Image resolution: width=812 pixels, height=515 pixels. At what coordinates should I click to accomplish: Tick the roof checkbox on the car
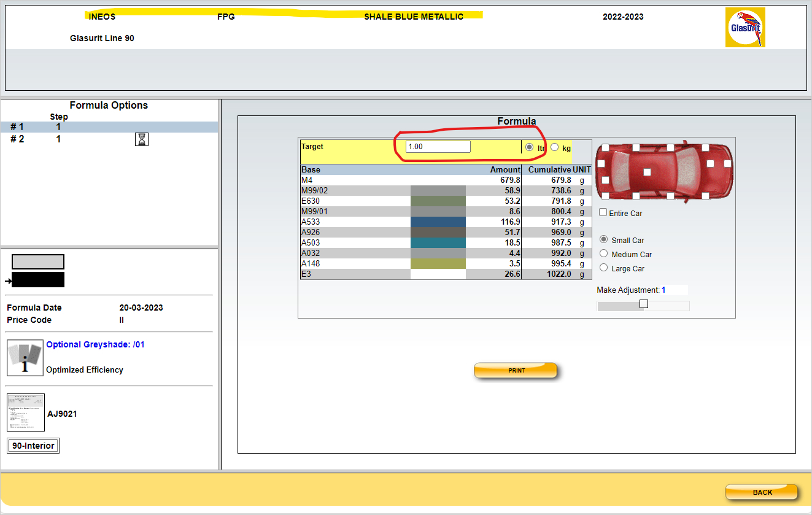pos(647,172)
